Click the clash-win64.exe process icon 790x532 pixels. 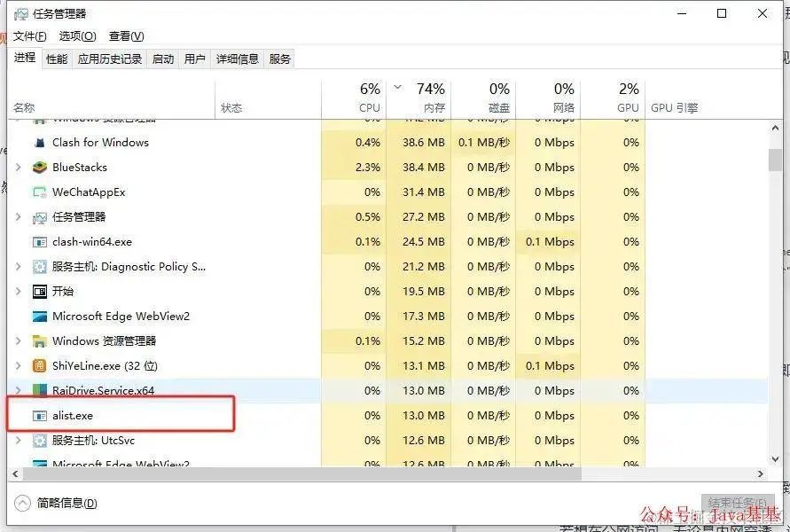39,242
